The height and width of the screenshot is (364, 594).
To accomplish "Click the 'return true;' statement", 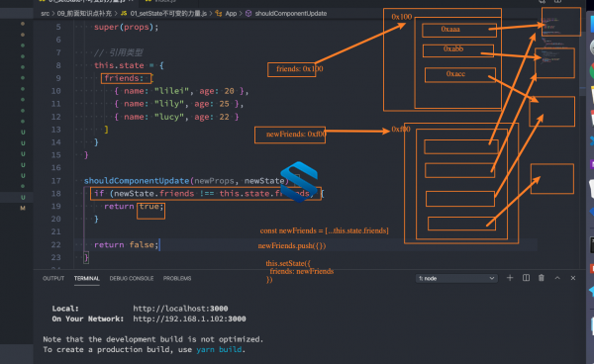I will point(134,206).
